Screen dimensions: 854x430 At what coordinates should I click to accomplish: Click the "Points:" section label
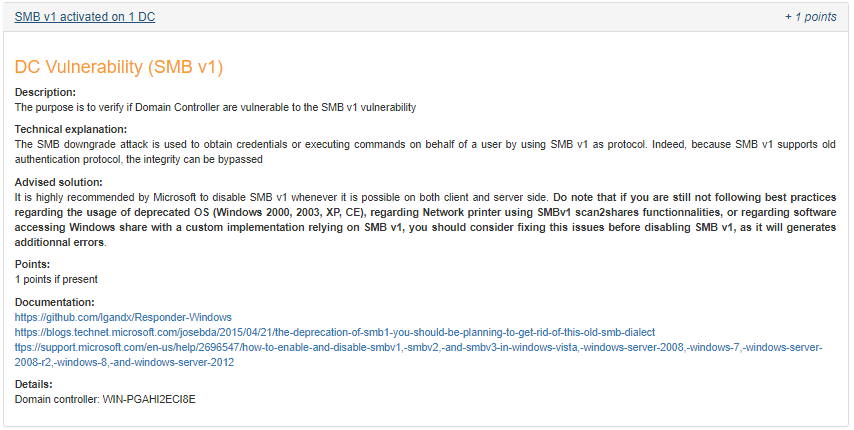pos(32,264)
